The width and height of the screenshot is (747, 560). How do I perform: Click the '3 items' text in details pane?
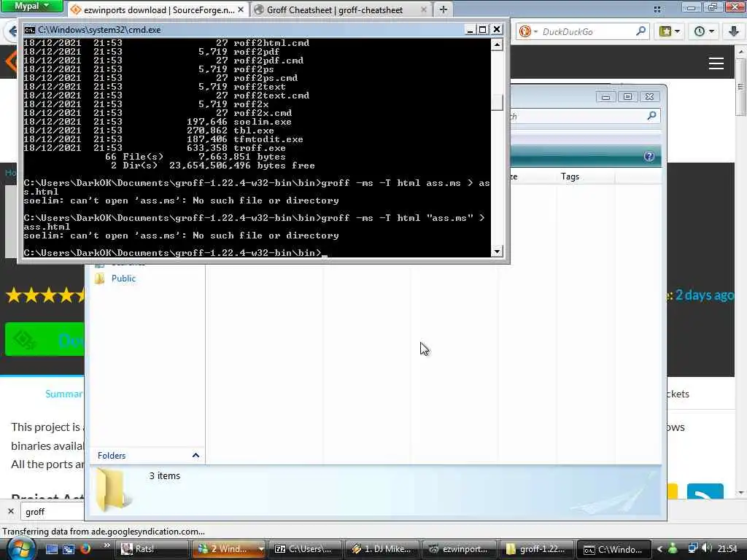coord(165,475)
